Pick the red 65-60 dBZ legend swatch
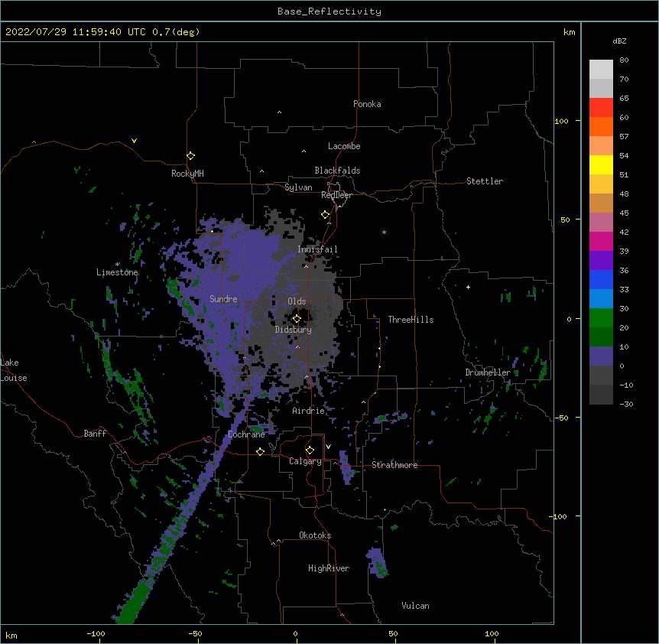The width and height of the screenshot is (659, 644). click(601, 108)
